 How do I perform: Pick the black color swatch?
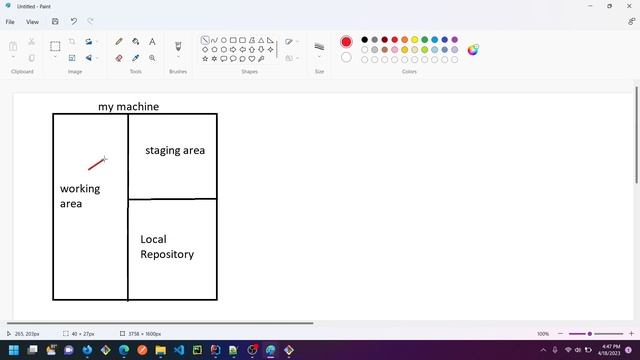(364, 40)
